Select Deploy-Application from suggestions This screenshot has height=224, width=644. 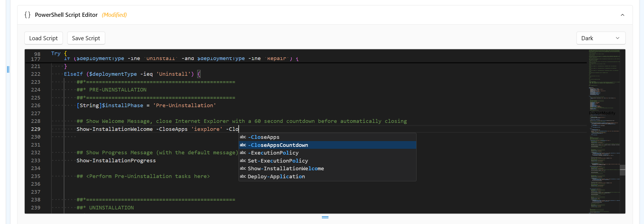(276, 177)
